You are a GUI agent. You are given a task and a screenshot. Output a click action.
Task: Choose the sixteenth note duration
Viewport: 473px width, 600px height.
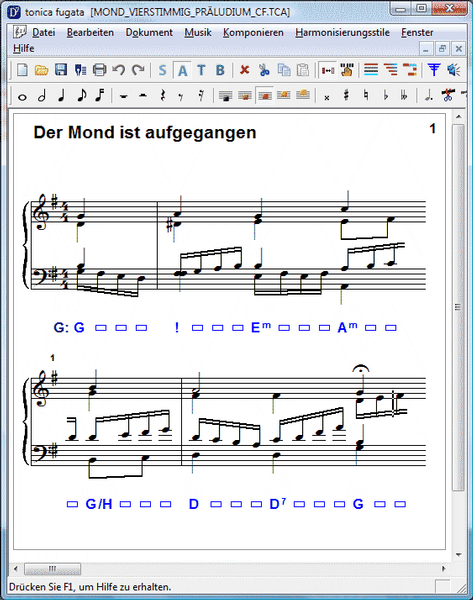point(100,96)
